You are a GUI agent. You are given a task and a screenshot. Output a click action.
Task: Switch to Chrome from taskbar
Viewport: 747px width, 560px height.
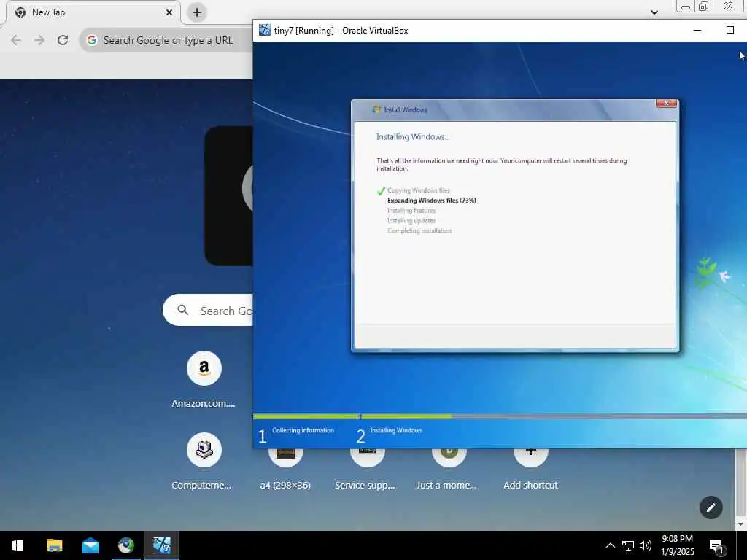pos(125,545)
